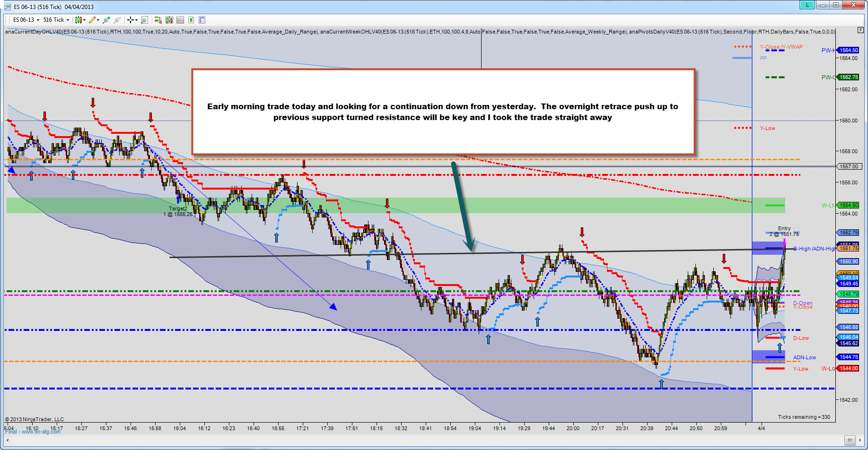Click the 1560.00 price axis label
The image size is (868, 450).
(849, 121)
